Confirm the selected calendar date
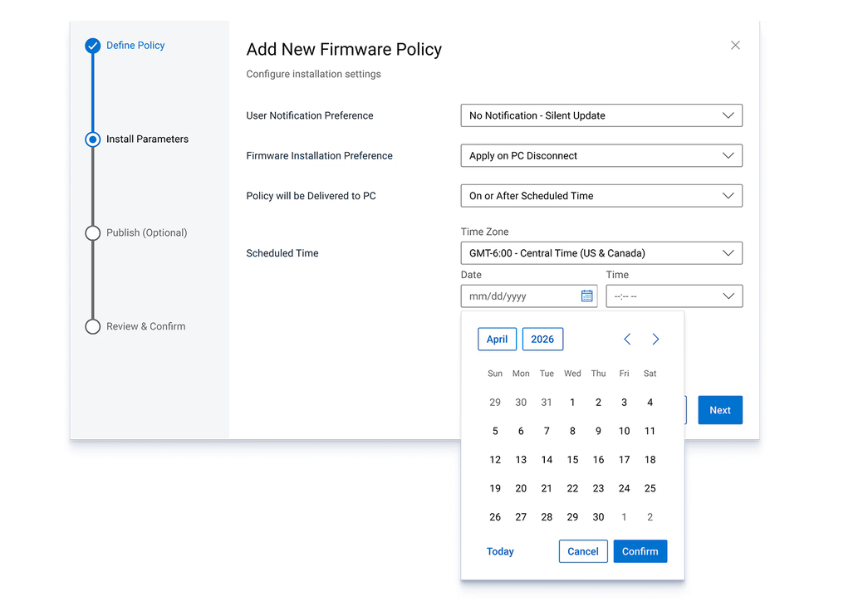This screenshot has width=868, height=611. pos(640,551)
